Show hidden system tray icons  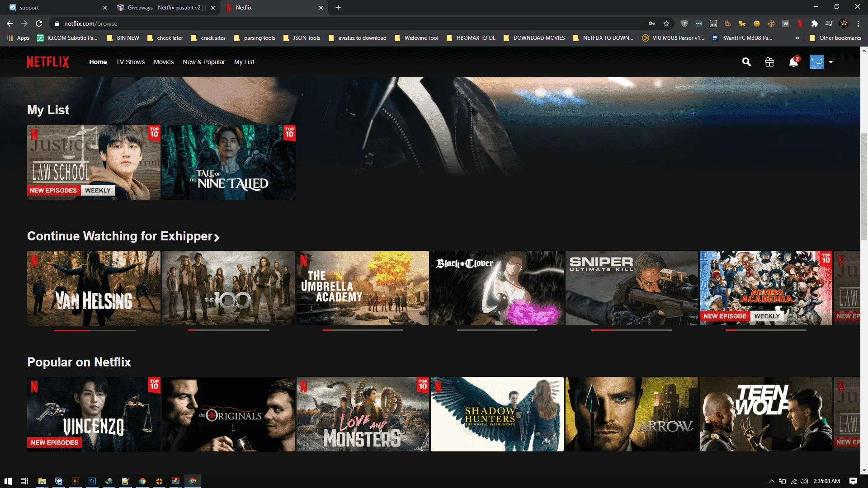(x=771, y=481)
